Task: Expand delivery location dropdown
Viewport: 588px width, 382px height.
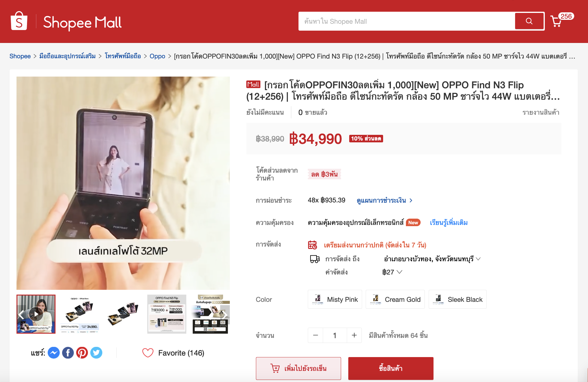Action: (478, 259)
